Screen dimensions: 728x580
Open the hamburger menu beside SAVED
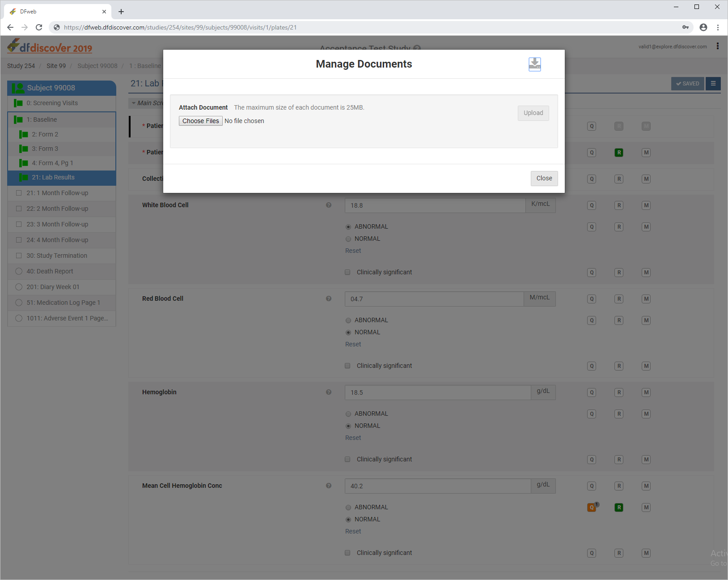713,84
